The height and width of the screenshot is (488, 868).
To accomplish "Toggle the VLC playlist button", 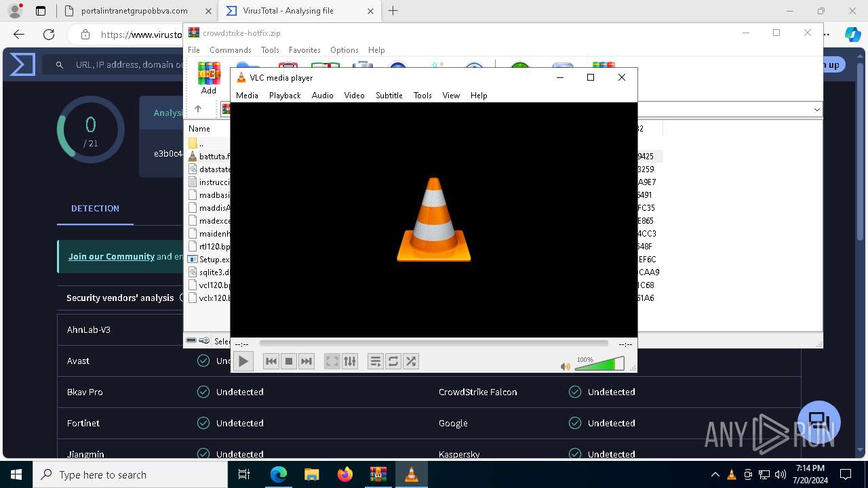I will (376, 361).
